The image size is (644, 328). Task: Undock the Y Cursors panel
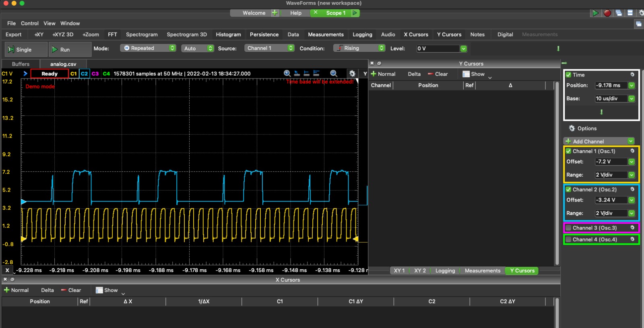point(379,63)
